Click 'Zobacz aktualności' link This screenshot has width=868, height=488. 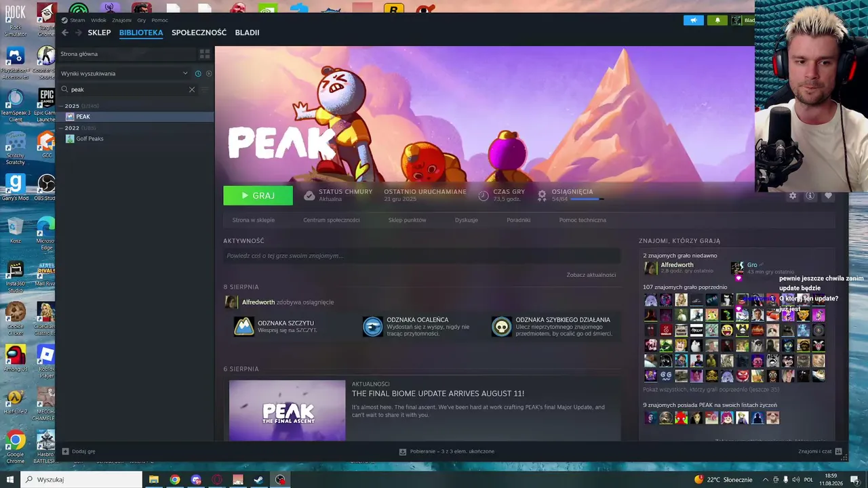[591, 274]
